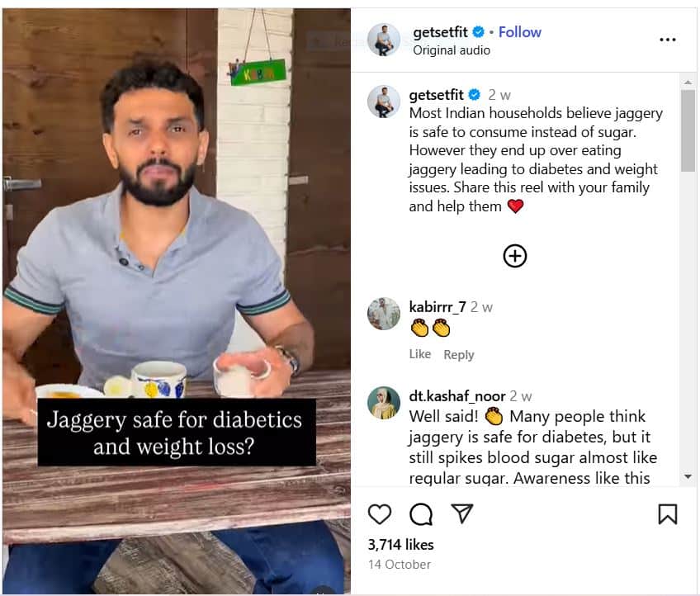Screen dimensions: 700x596
Task: Open the dt.kashaf_noor username link
Action: pyautogui.click(x=457, y=396)
